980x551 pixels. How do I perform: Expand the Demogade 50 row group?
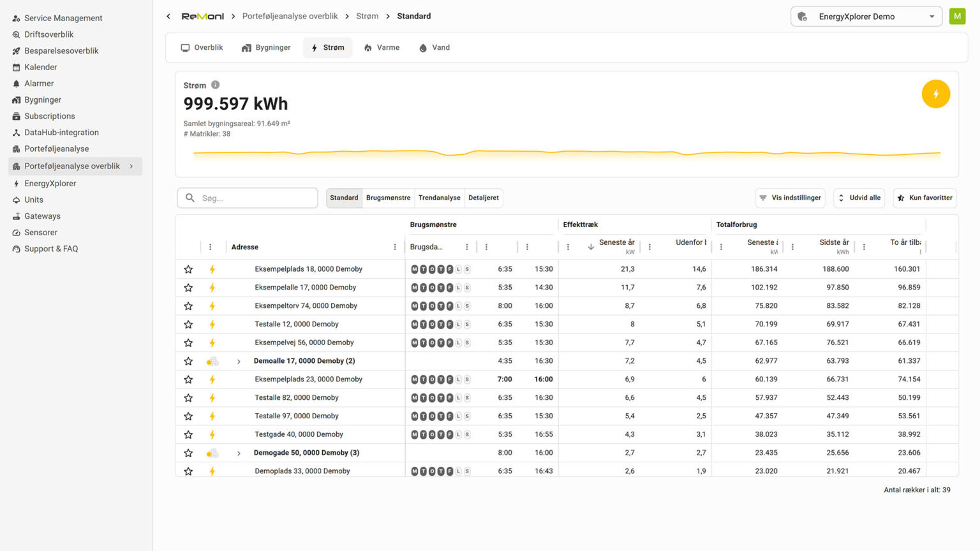coord(239,453)
